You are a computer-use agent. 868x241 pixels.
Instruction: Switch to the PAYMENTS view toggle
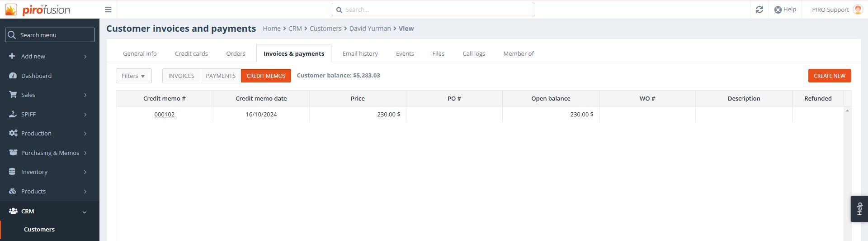tap(221, 76)
